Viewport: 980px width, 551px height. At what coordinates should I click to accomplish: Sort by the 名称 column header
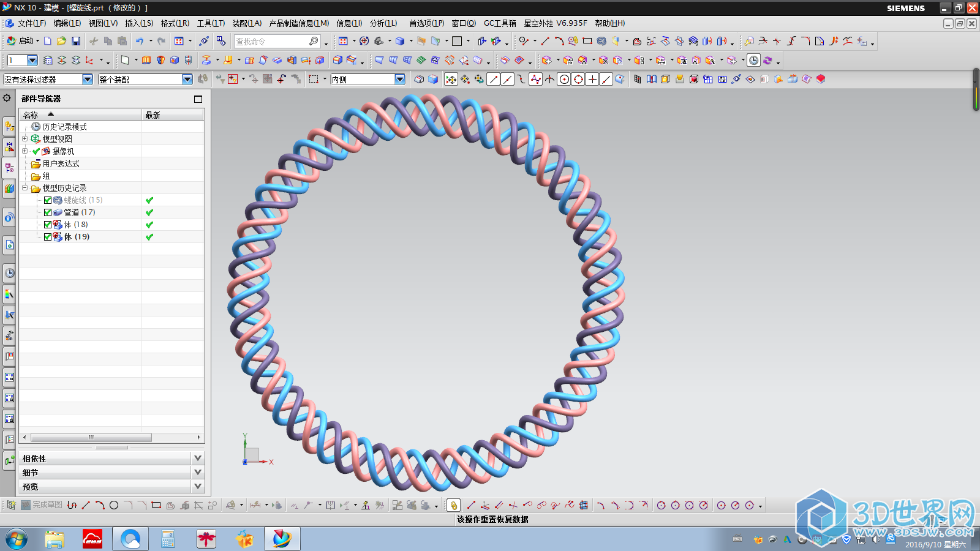(81, 115)
